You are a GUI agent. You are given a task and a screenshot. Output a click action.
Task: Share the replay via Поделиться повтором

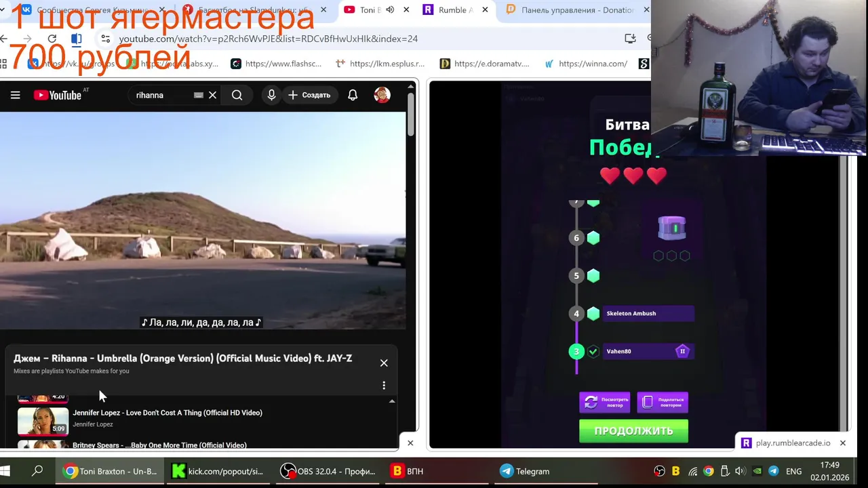(x=663, y=402)
